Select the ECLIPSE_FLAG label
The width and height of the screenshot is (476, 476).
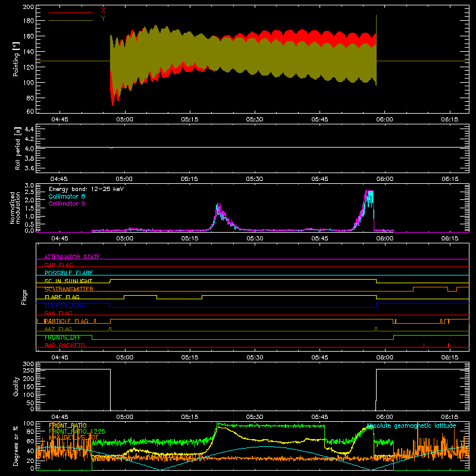[x=65, y=305]
